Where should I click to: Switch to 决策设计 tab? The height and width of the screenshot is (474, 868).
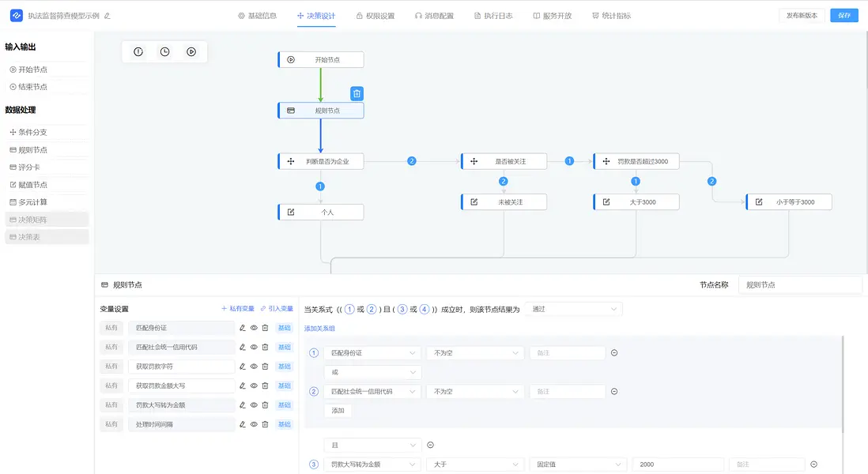(x=316, y=16)
